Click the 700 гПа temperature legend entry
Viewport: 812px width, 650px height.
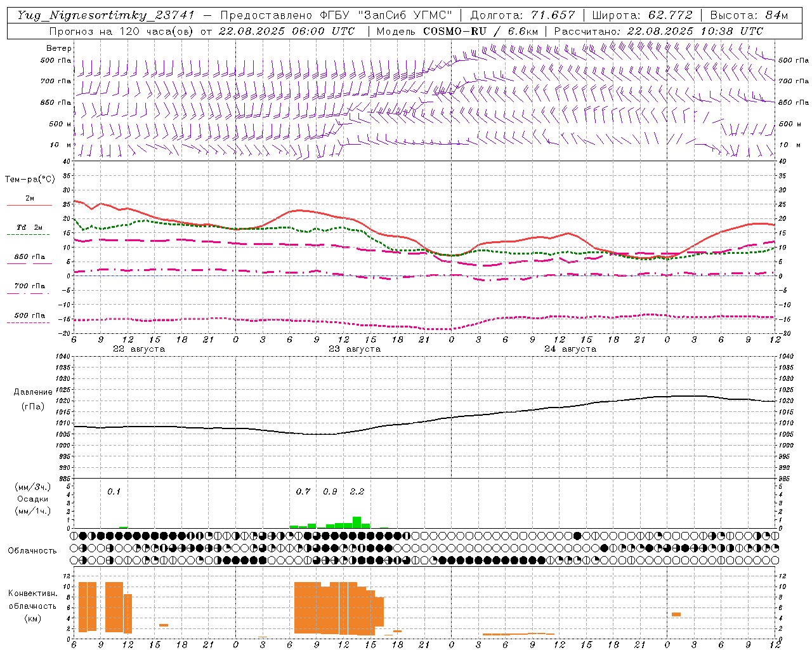[30, 286]
